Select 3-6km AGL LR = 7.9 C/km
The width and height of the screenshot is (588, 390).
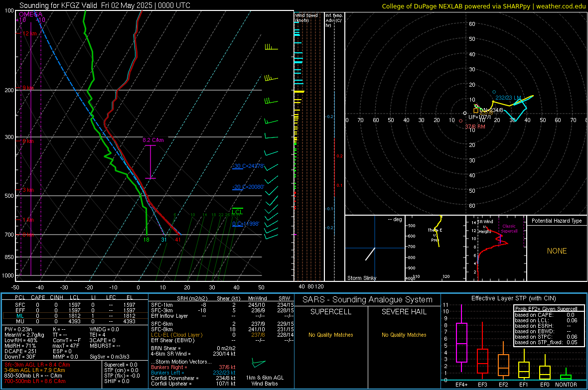click(34, 370)
